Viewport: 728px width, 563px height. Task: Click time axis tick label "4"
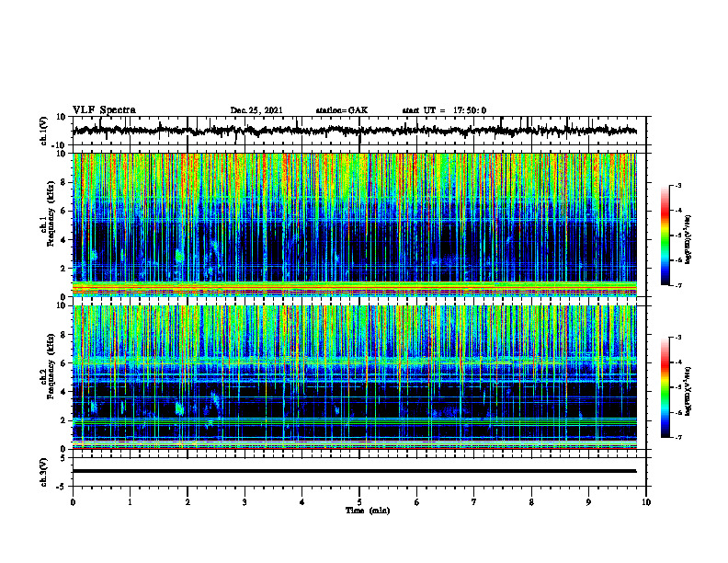[301, 502]
